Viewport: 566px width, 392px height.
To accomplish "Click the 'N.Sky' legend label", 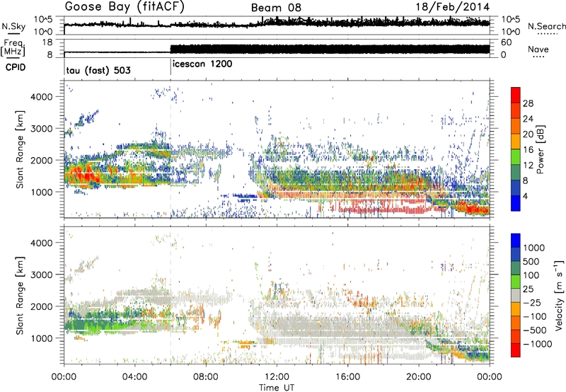I will coord(13,26).
